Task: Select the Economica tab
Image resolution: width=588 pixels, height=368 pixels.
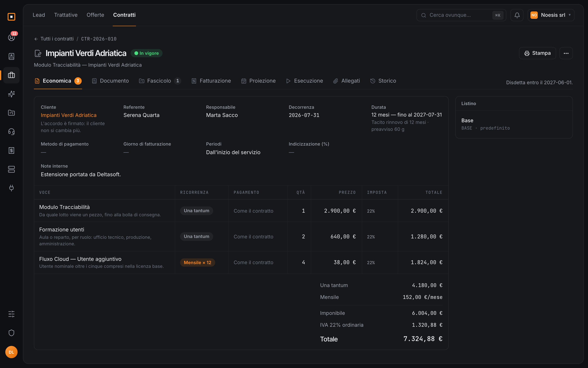Action: point(58,81)
